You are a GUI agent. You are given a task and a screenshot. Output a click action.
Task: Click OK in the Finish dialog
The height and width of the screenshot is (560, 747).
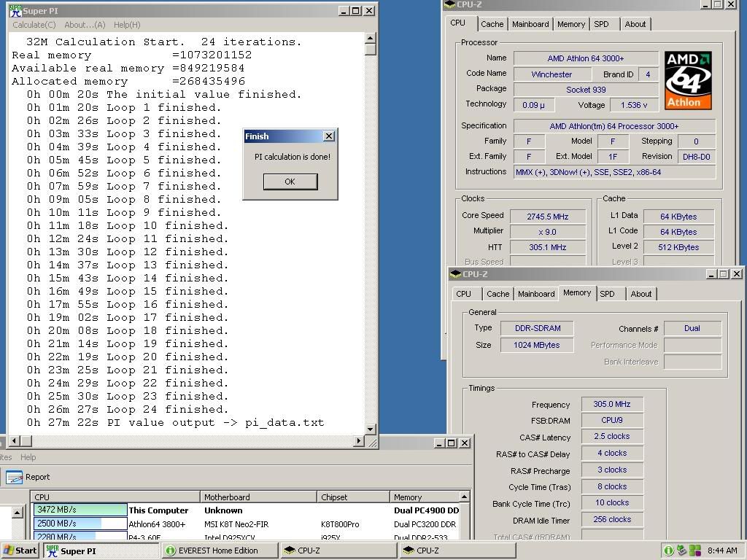pos(290,182)
